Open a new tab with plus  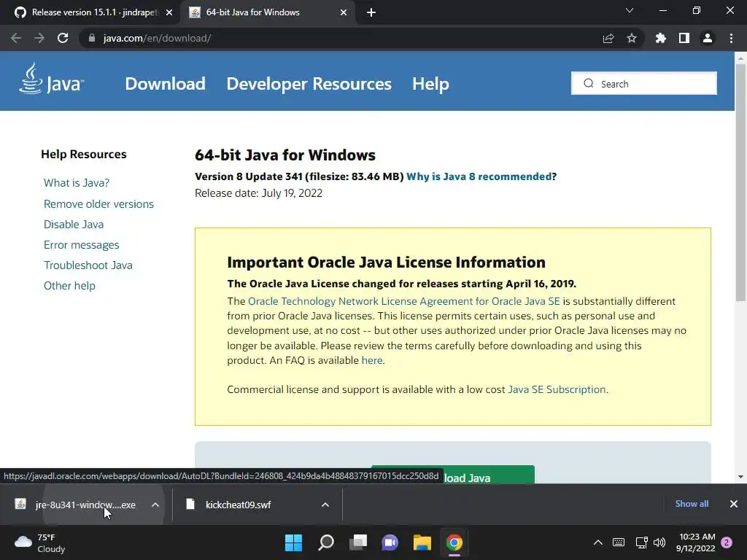tap(371, 12)
